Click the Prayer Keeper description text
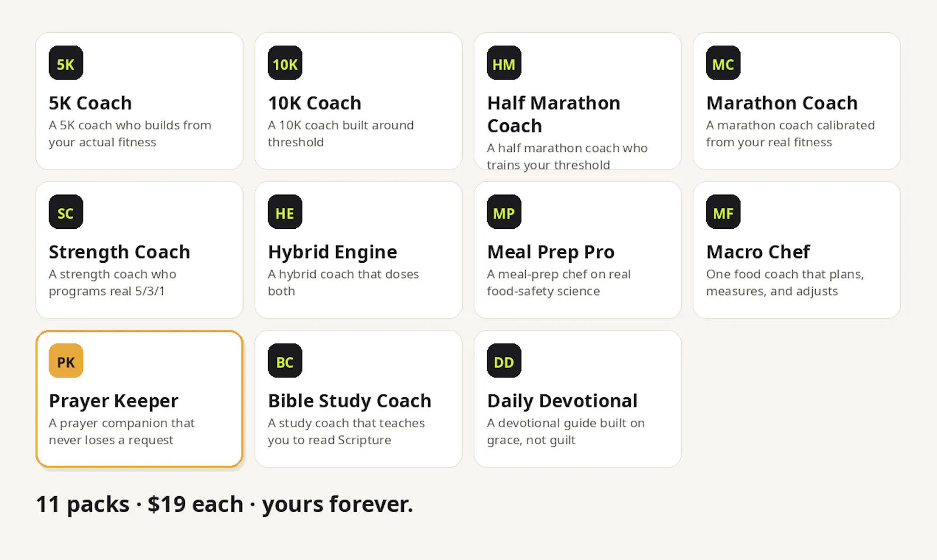Image resolution: width=937 pixels, height=560 pixels. pyautogui.click(x=122, y=432)
